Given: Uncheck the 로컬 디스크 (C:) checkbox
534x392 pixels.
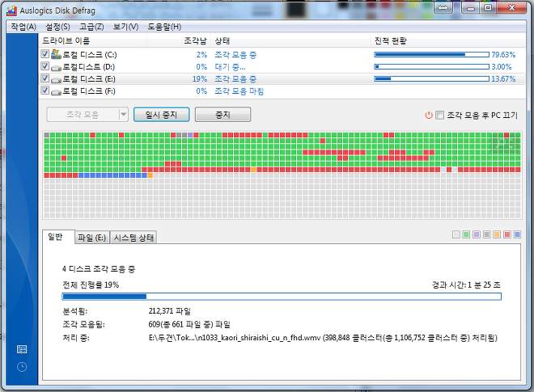Looking at the screenshot, I should 44,54.
